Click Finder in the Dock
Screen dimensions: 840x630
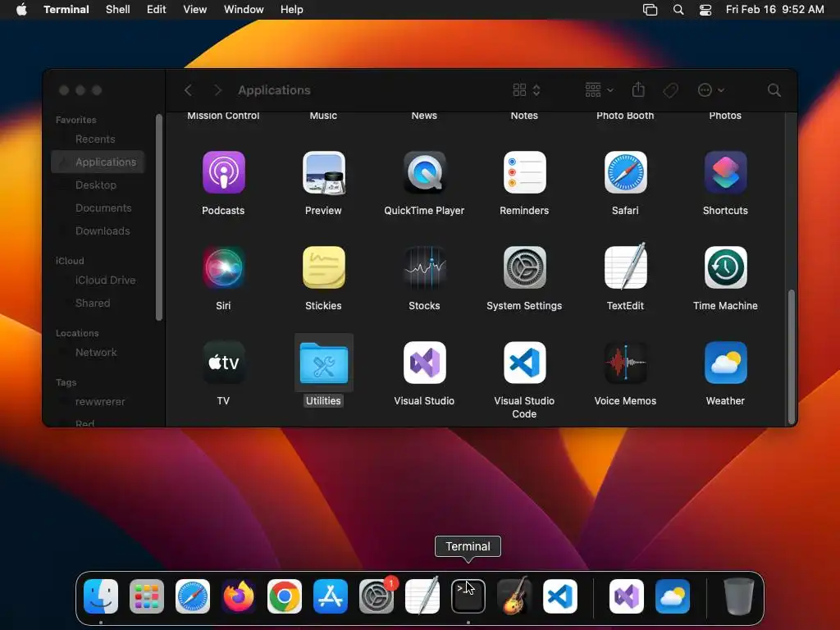pos(101,596)
